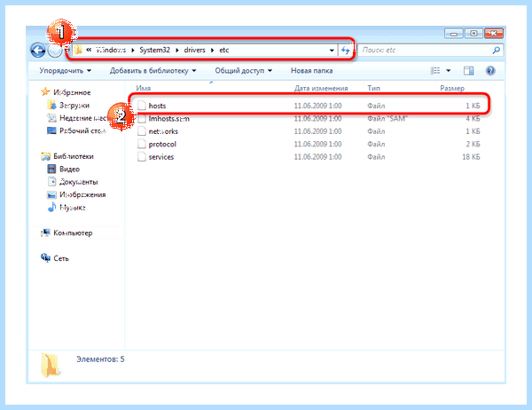Click the Библиотеки icon
Screen dimensions: 532x410
(x=45, y=156)
